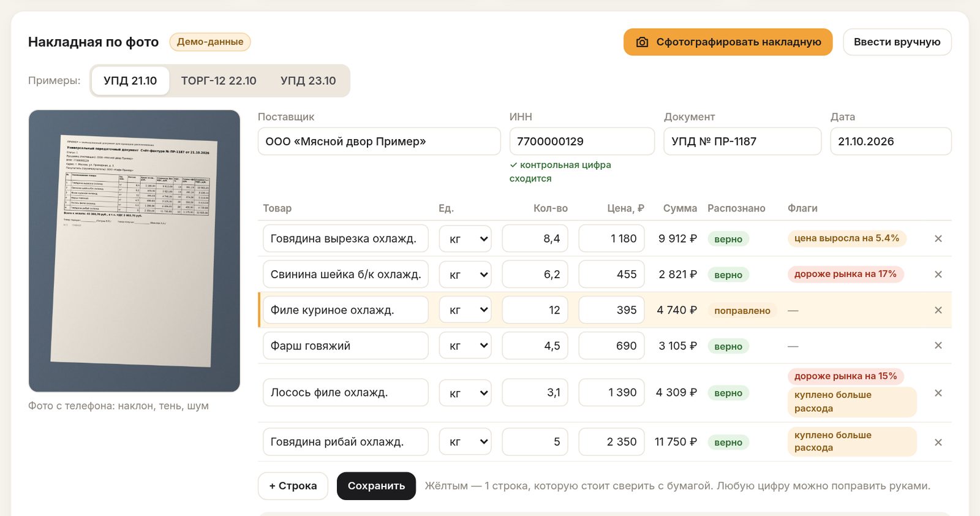980x516 pixels.
Task: Open unit dropdown for Свинина шейка б/к
Action: [x=466, y=275]
